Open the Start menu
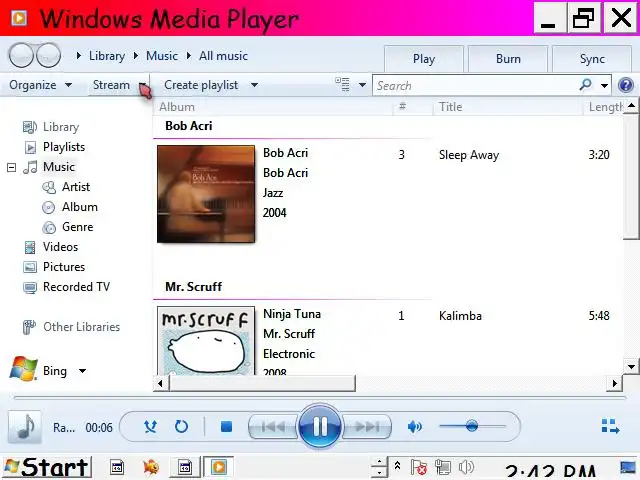The image size is (640, 480). (47, 467)
